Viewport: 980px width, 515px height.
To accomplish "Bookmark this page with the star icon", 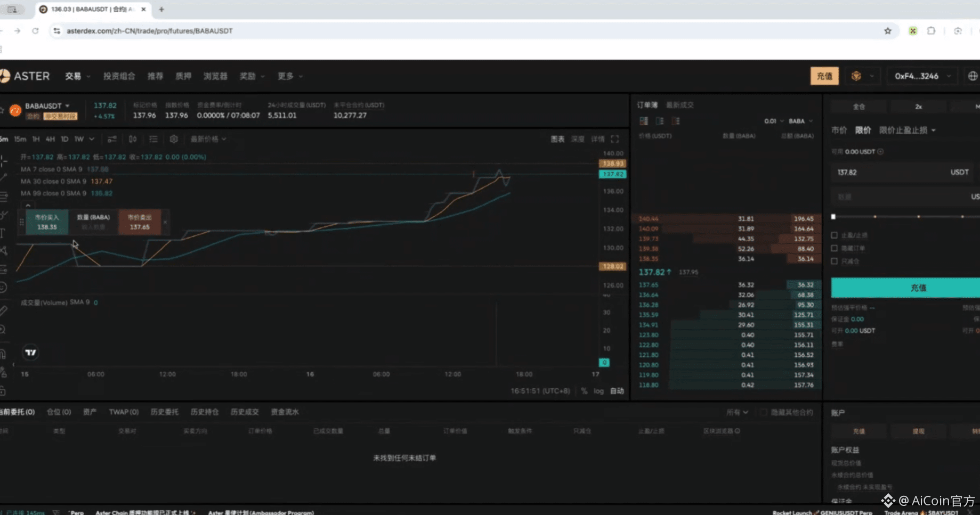I will (x=888, y=31).
